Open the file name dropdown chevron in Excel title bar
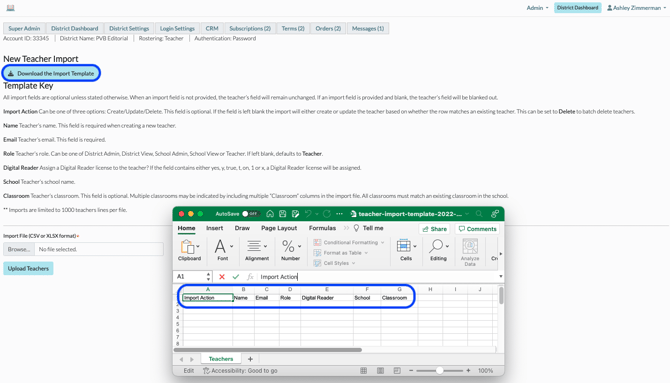Screen dimensions: 670x383 (467, 214)
